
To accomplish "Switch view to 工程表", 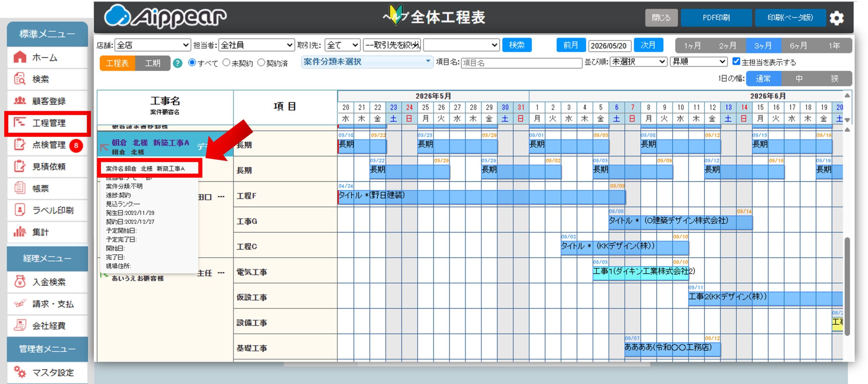I will [x=117, y=63].
